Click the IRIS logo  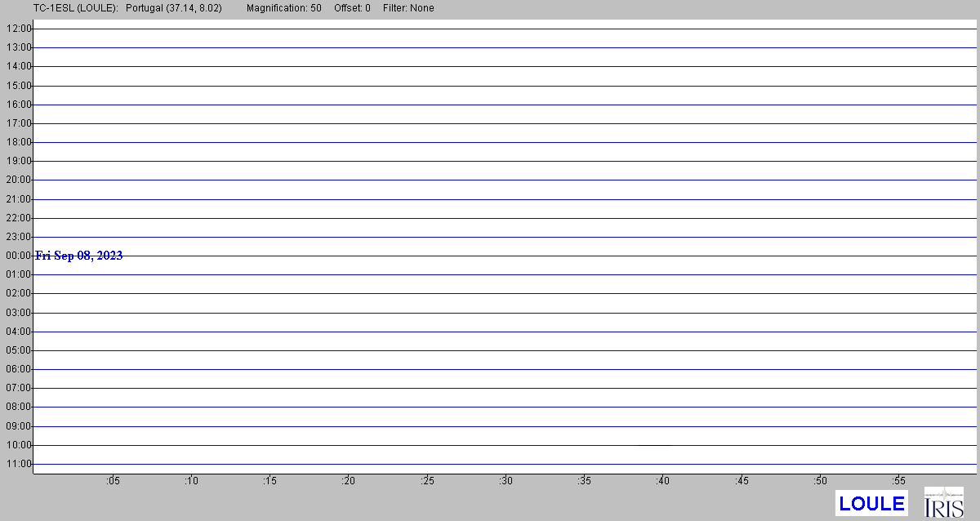943,501
